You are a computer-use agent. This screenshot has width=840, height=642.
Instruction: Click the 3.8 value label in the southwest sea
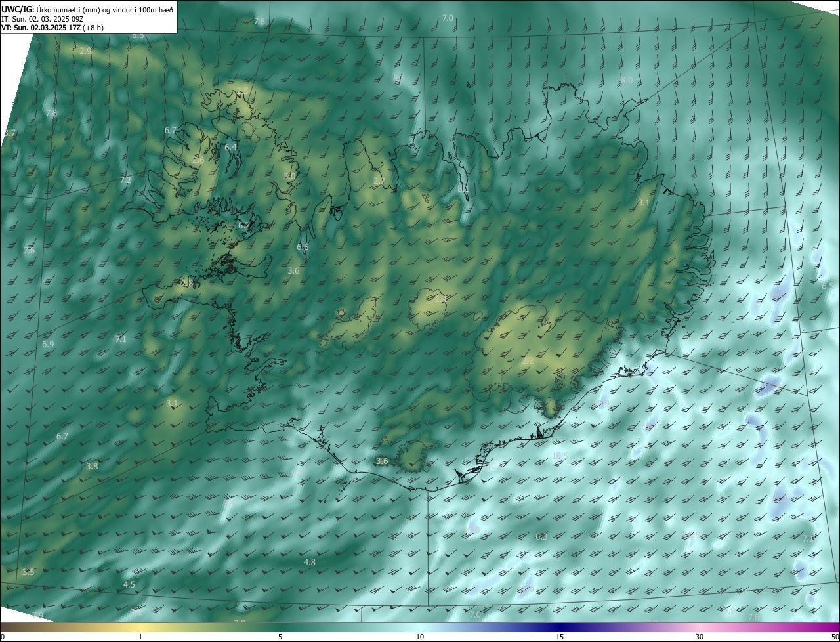click(x=92, y=466)
